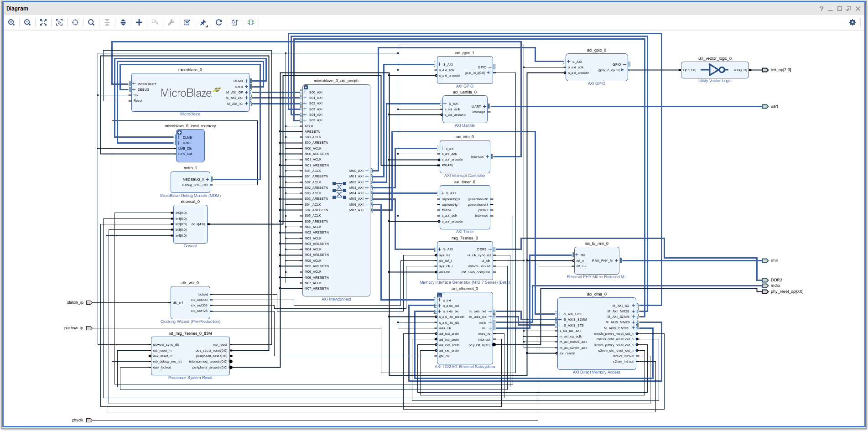Image resolution: width=868 pixels, height=431 pixels.
Task: Expand the microblaze_0_axi_periph block
Action: (x=306, y=87)
